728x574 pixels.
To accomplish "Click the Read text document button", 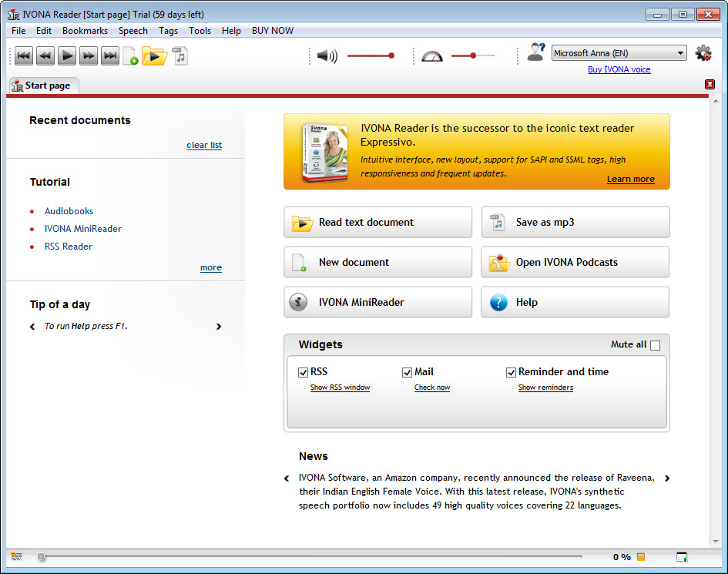I will pyautogui.click(x=378, y=223).
